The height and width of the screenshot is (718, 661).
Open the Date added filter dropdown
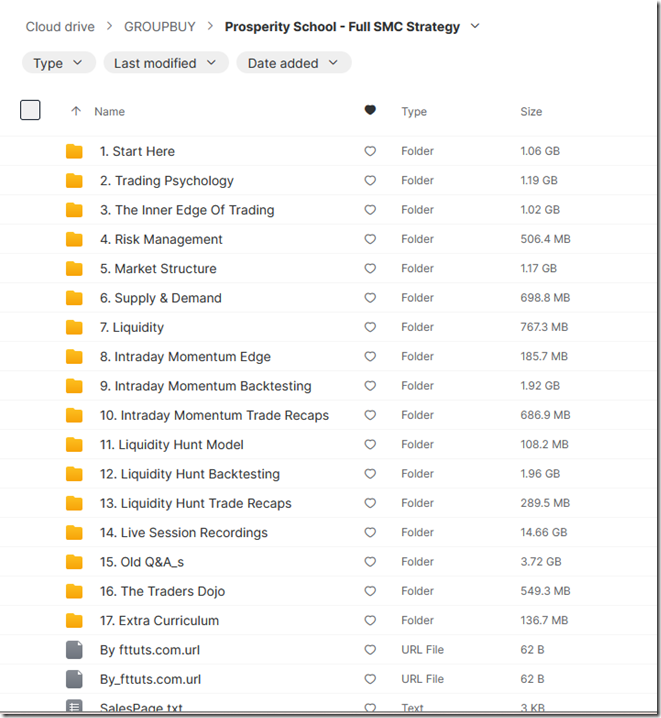point(293,63)
